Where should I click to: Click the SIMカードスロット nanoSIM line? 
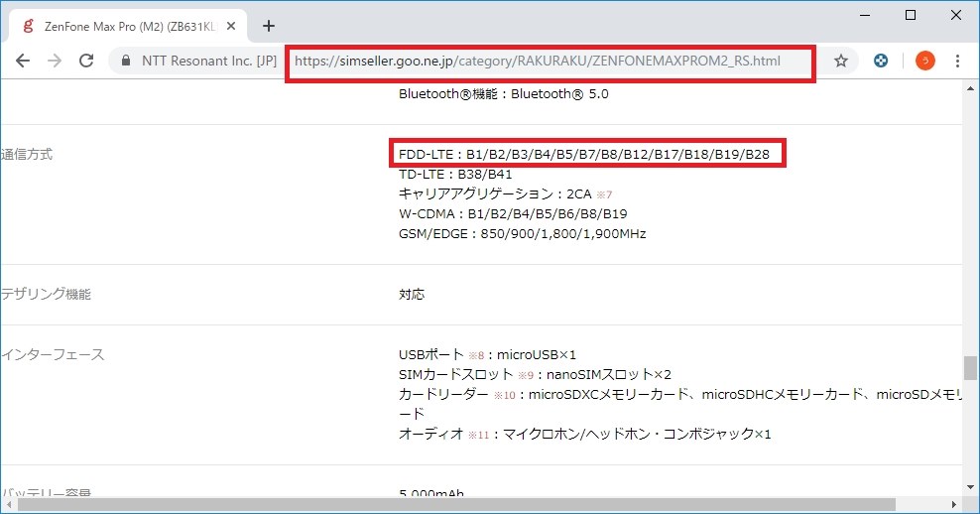(535, 374)
